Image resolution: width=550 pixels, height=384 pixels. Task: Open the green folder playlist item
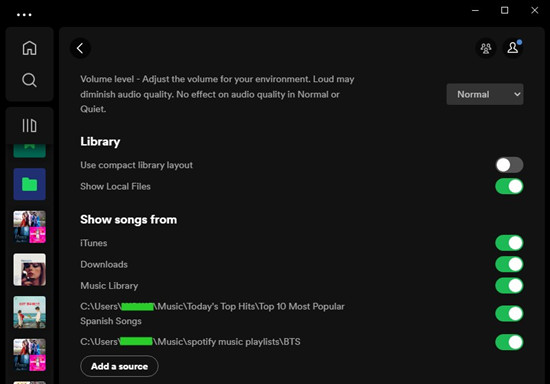tap(29, 184)
